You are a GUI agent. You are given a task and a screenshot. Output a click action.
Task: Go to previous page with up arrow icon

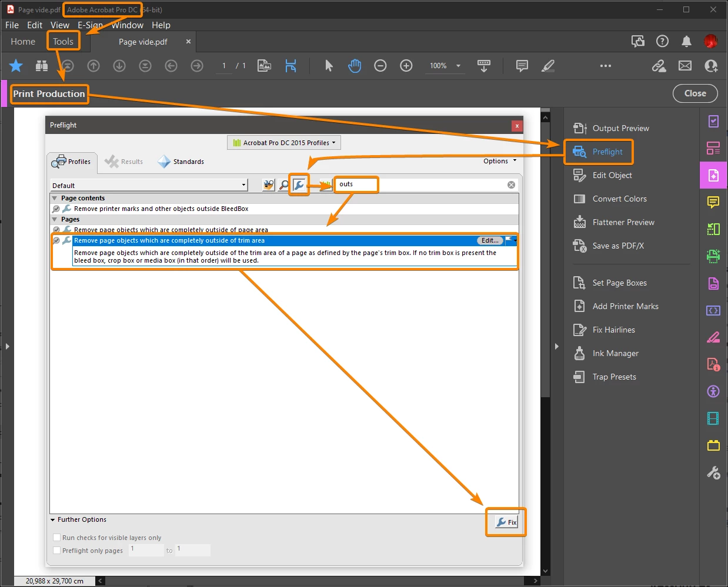point(93,66)
